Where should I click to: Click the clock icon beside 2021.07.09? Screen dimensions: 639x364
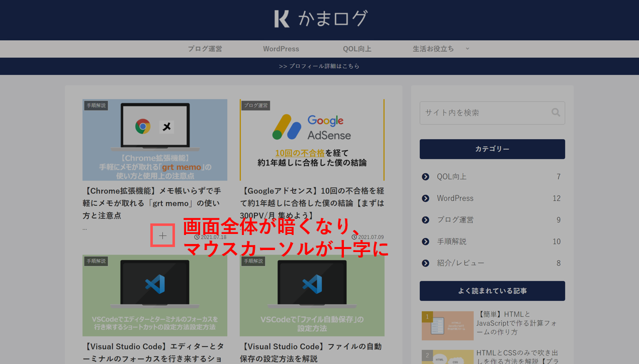tap(354, 237)
